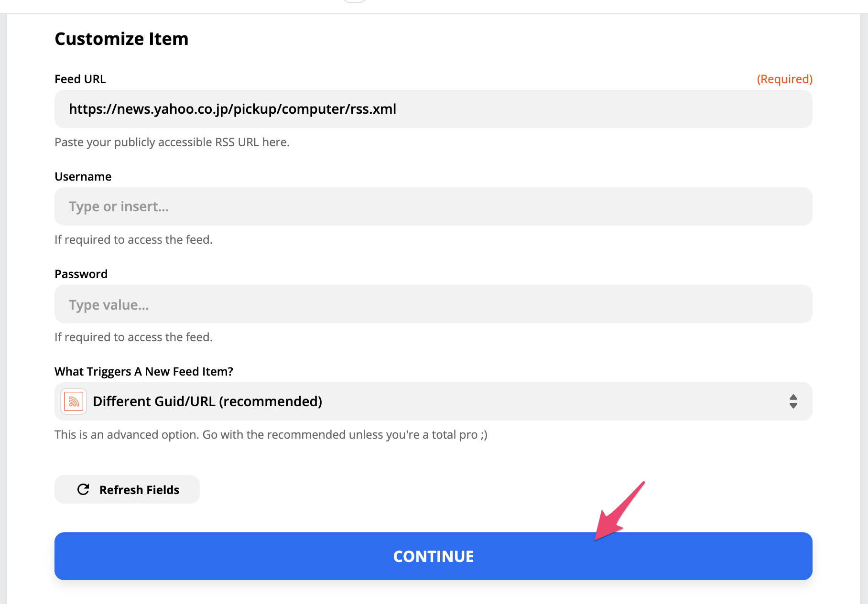This screenshot has height=604, width=868.
Task: Open the Different Guid/URL (recommended) dropdown
Action: click(x=433, y=401)
